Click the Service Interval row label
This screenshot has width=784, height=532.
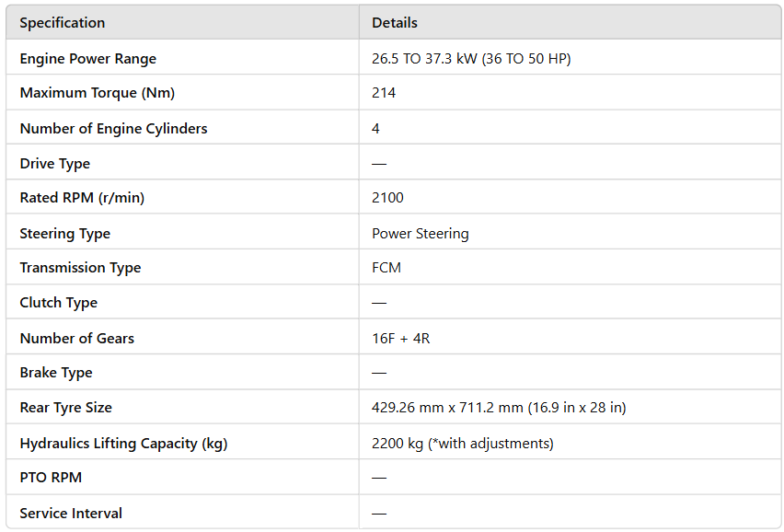point(71,514)
